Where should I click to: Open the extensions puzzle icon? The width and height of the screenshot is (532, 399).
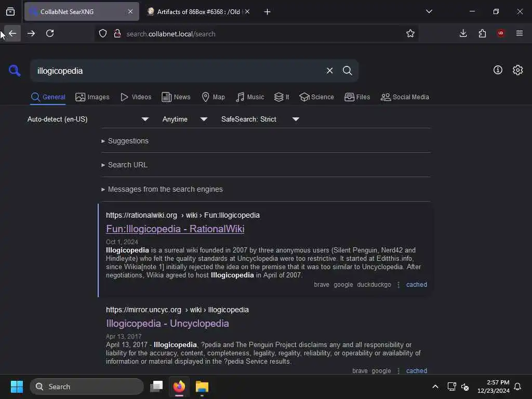point(482,33)
